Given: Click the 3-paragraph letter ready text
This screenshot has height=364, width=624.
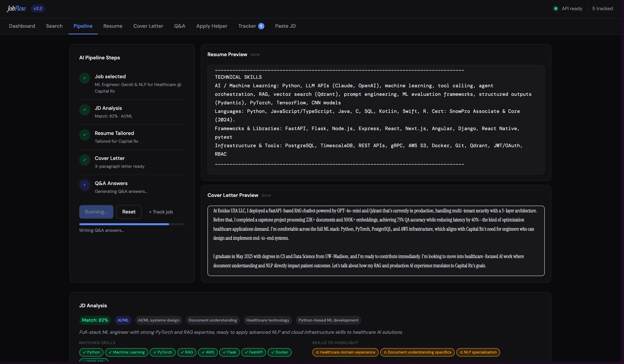Looking at the screenshot, I should pyautogui.click(x=120, y=166).
